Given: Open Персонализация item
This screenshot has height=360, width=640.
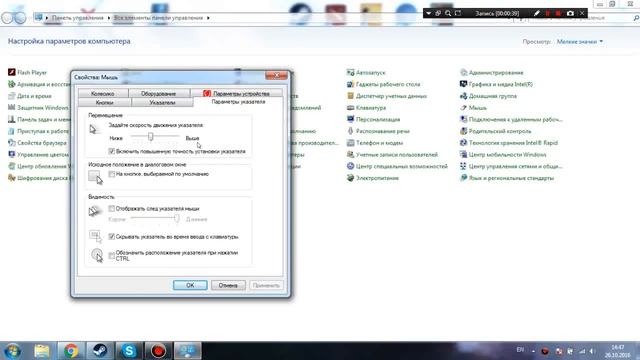Looking at the screenshot, I should point(373,119).
